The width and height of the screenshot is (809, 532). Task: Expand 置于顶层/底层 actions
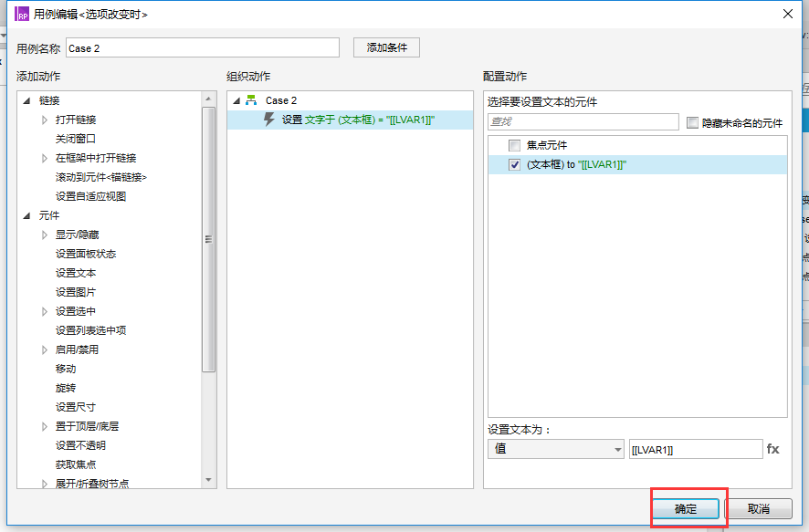click(45, 426)
